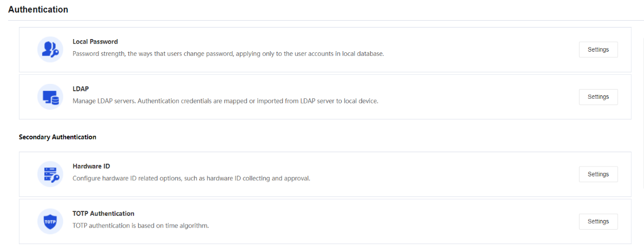Open TOTP Authentication Settings
The height and width of the screenshot is (251, 644).
tap(598, 221)
